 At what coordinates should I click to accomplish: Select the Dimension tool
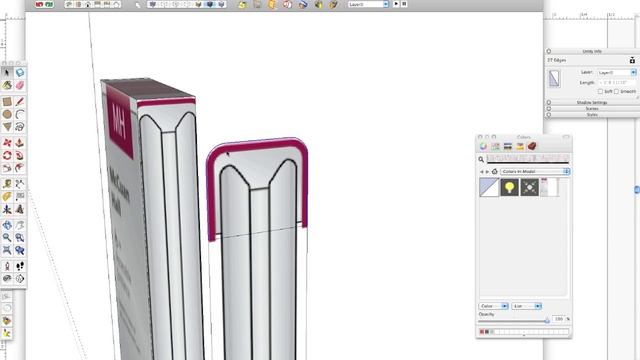click(20, 184)
